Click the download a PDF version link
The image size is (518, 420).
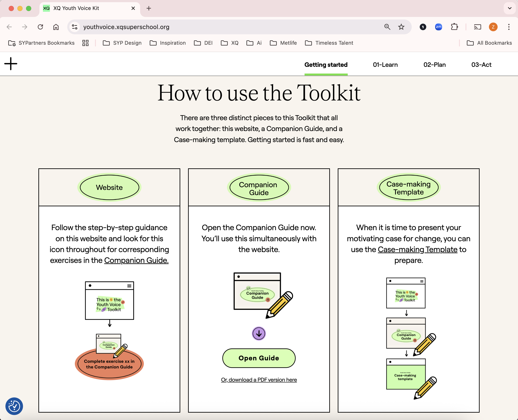pos(259,380)
